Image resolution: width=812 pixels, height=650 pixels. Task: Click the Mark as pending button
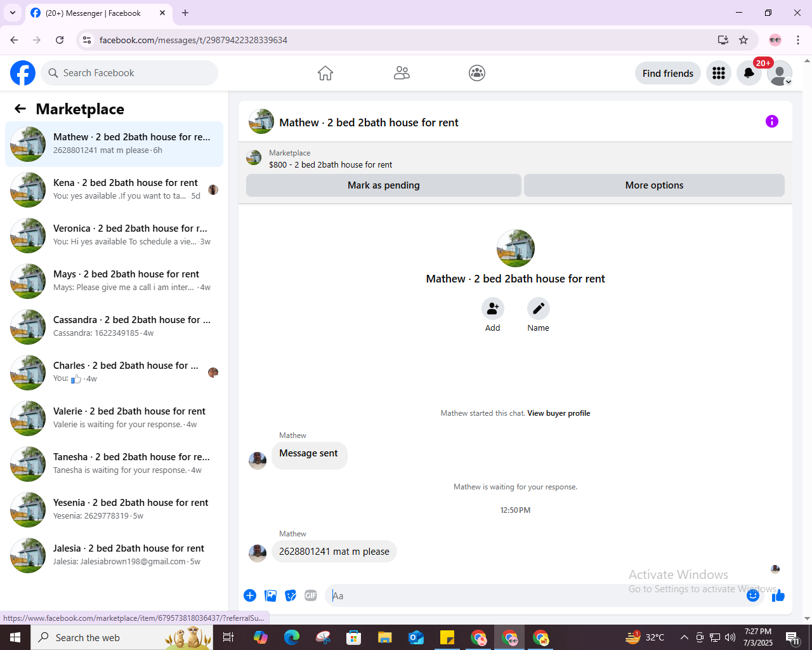(x=384, y=185)
